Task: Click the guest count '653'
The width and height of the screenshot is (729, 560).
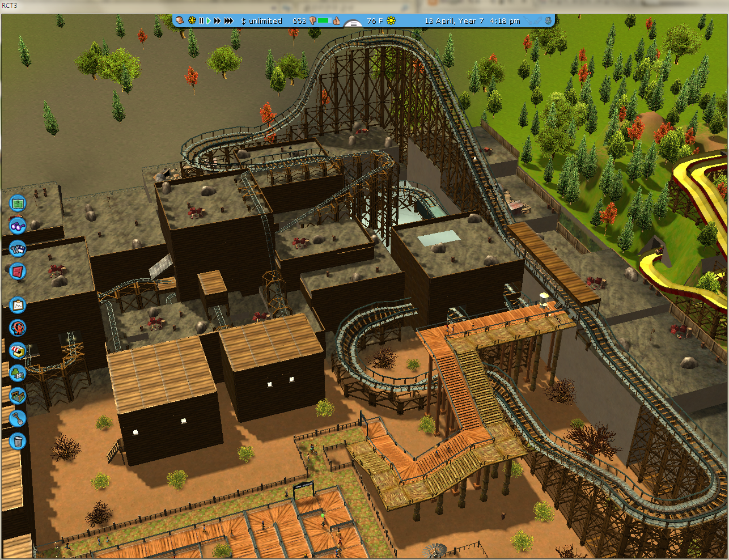Action: pos(299,20)
